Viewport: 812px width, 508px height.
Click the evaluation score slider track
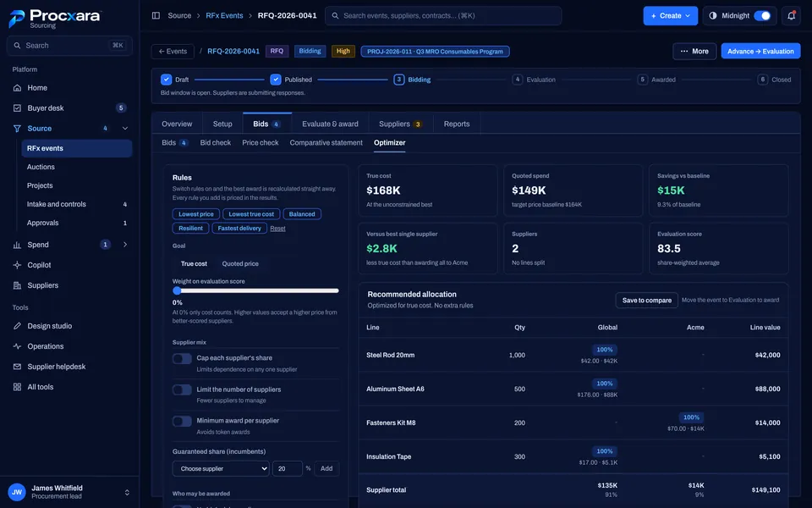click(255, 290)
